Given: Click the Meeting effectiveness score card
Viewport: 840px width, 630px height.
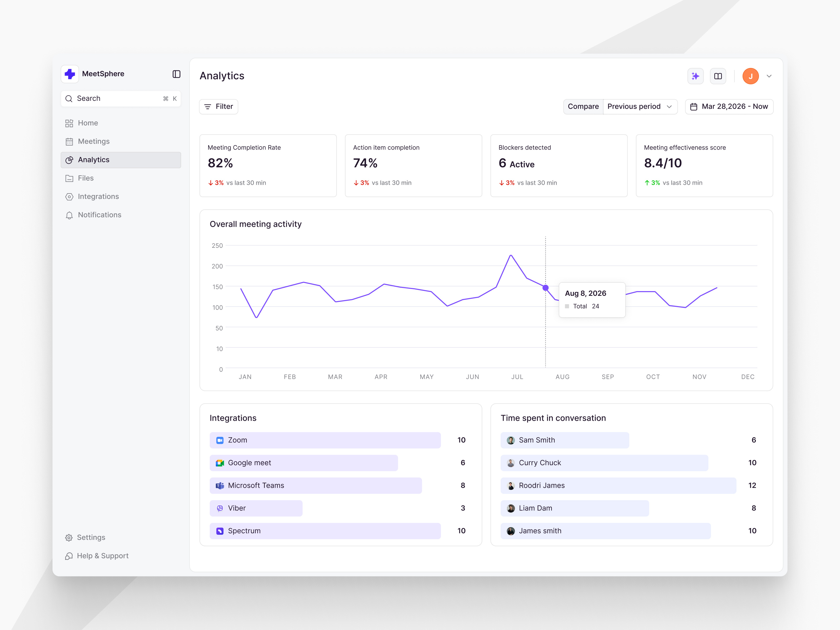Looking at the screenshot, I should (x=705, y=166).
